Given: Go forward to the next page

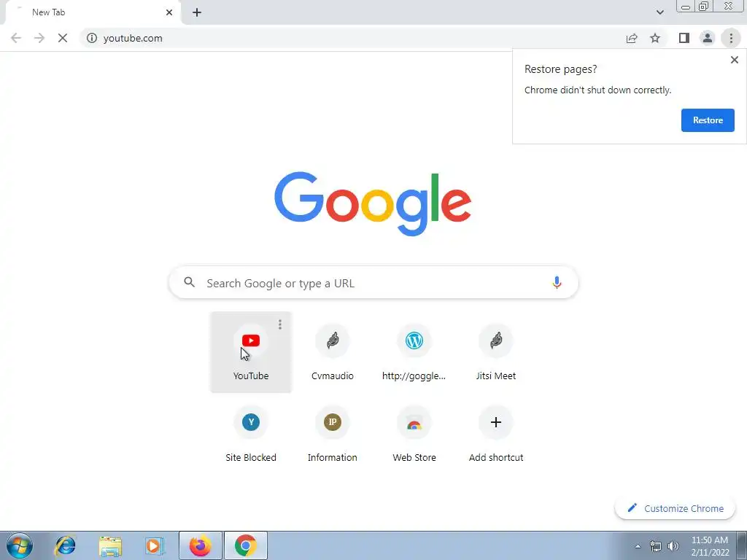Looking at the screenshot, I should click(39, 38).
